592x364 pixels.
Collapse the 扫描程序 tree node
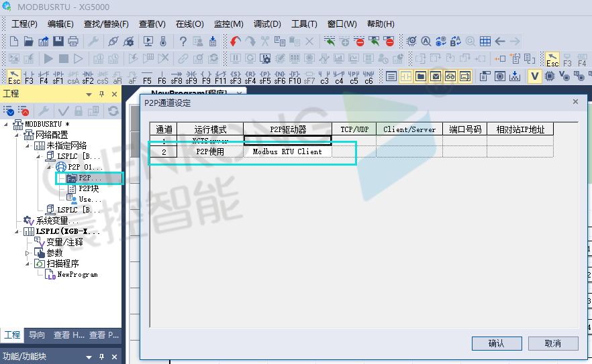point(28,264)
